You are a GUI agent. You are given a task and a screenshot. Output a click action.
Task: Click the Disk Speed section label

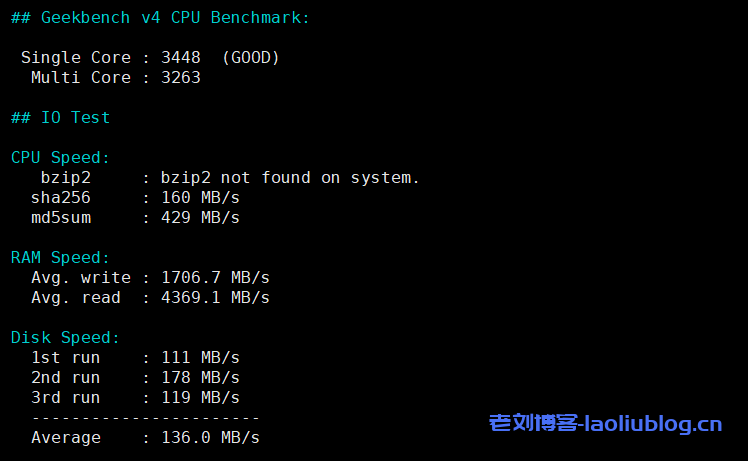65,338
